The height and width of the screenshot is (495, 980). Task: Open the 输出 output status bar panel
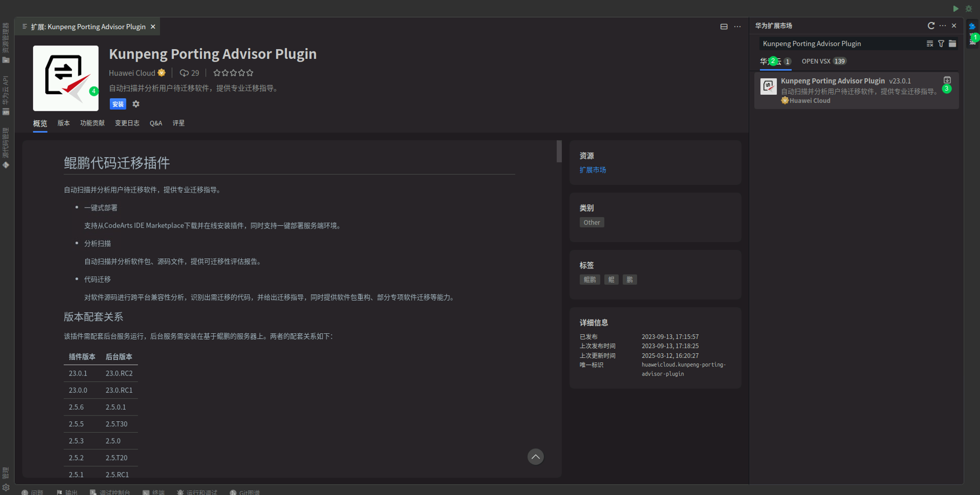[67, 492]
